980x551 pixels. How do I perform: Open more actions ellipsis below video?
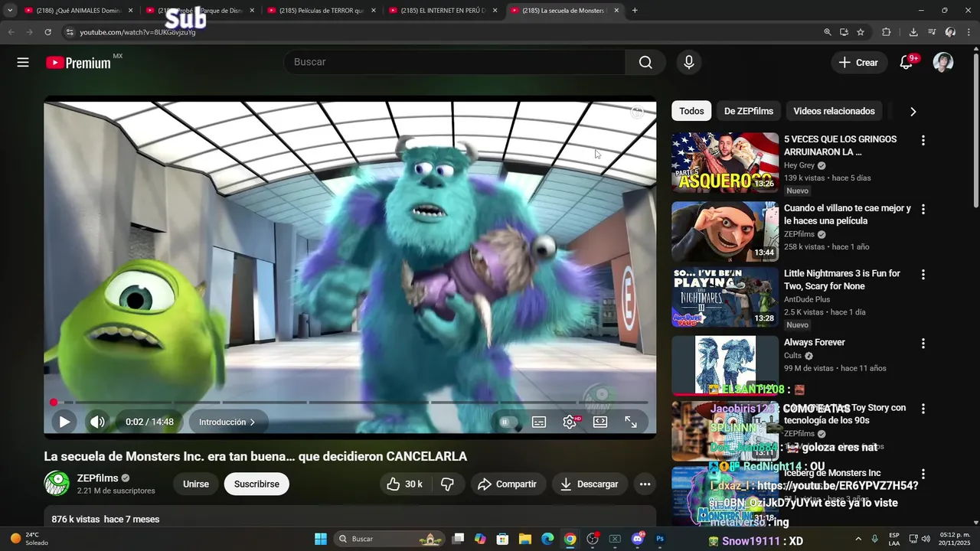coord(645,484)
